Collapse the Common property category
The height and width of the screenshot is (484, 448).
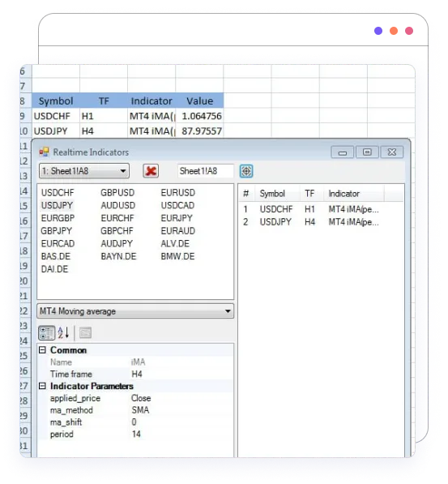[43, 350]
